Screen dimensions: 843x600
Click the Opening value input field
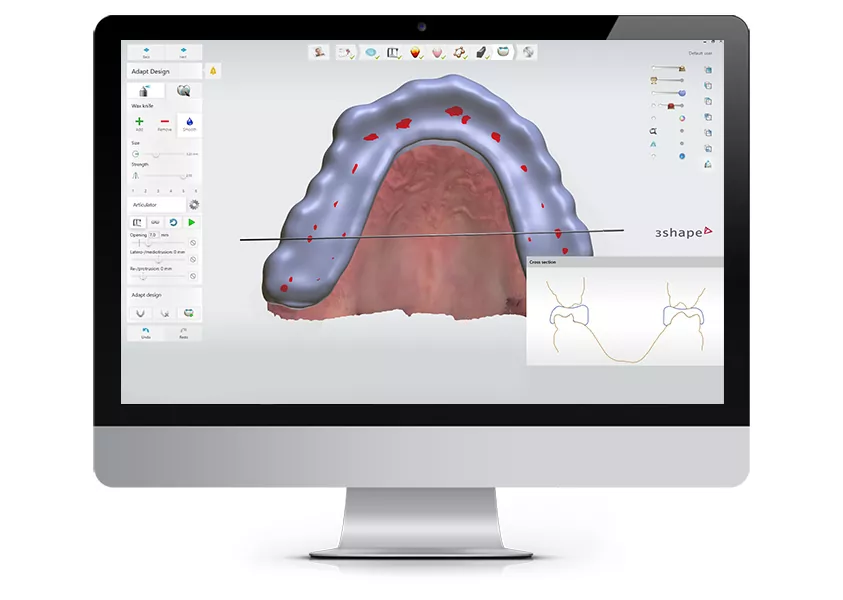click(153, 235)
